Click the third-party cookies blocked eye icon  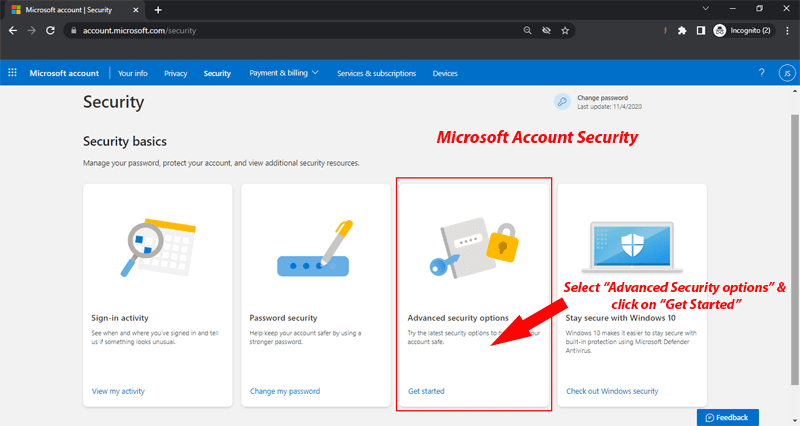pos(546,31)
